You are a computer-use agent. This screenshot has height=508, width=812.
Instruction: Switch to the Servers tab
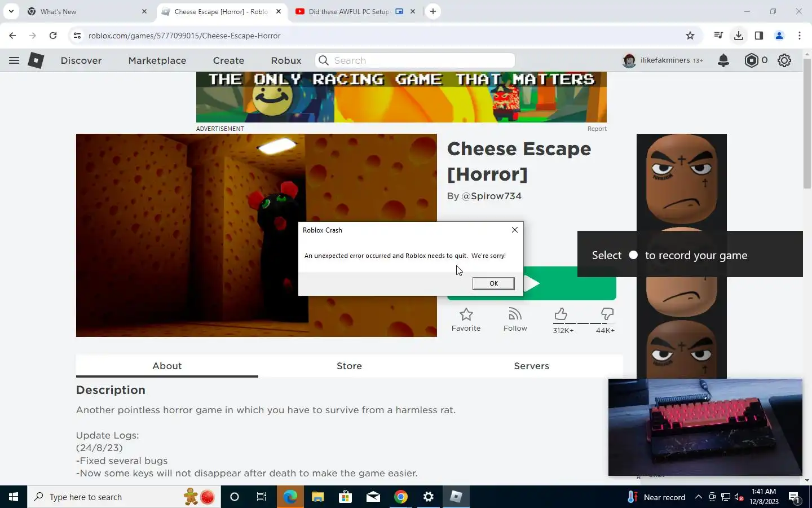tap(531, 366)
